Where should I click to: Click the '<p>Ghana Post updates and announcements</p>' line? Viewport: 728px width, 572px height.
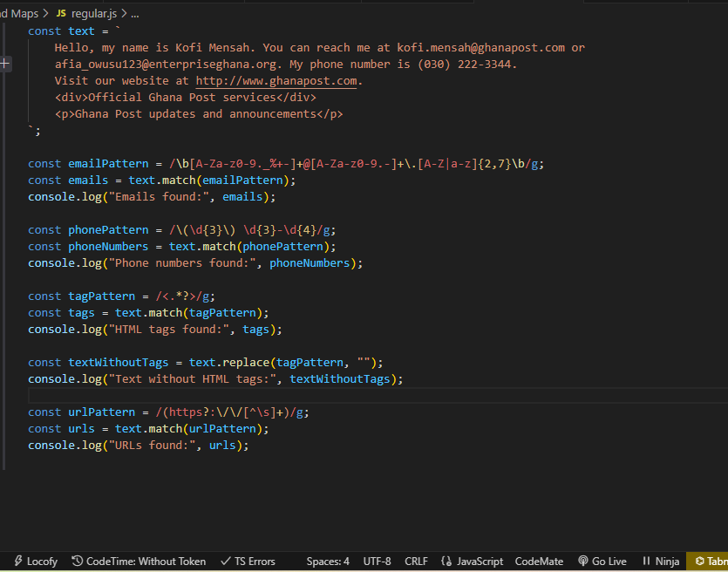199,113
